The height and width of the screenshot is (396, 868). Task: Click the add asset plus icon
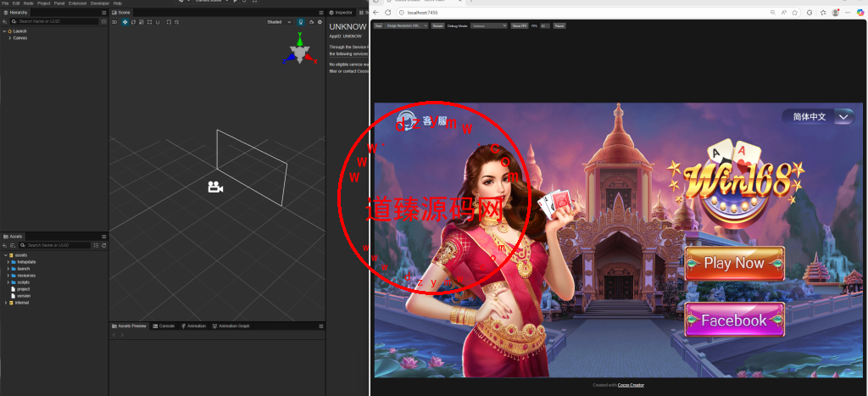4,245
